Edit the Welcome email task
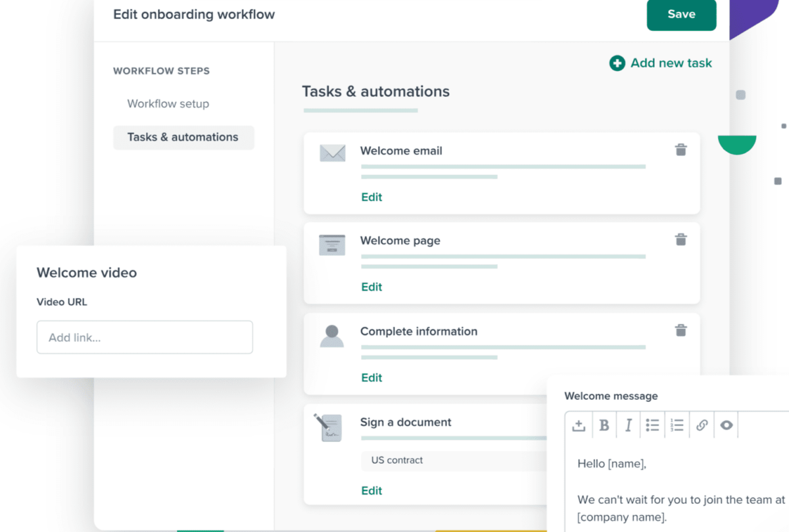 (x=371, y=197)
